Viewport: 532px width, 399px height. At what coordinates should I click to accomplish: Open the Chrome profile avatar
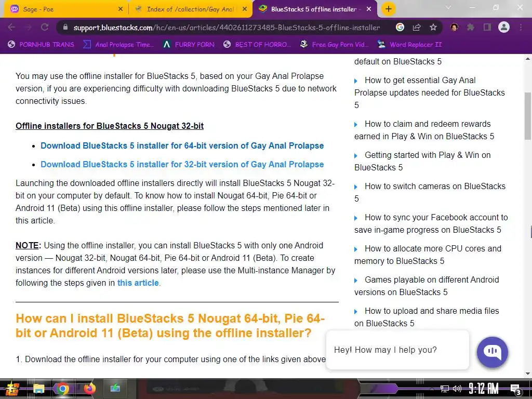tap(504, 28)
